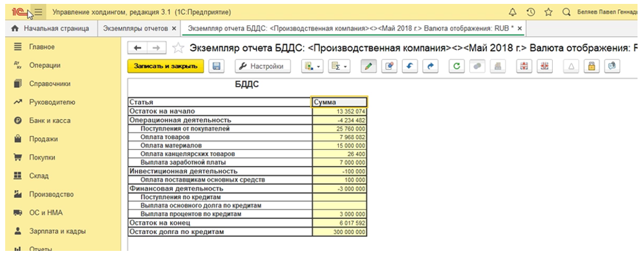Select Поступления от покупателей amount cell
Image resolution: width=644 pixels, height=258 pixels.
[339, 129]
